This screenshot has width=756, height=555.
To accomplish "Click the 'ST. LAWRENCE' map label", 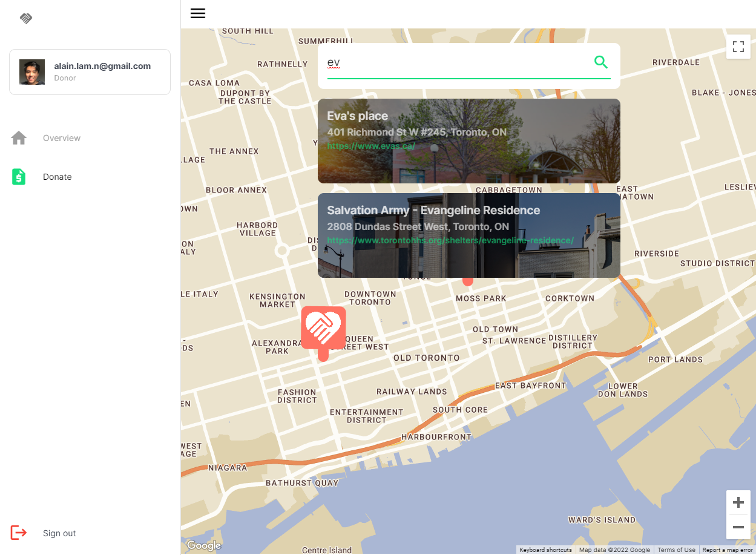I will tap(514, 341).
